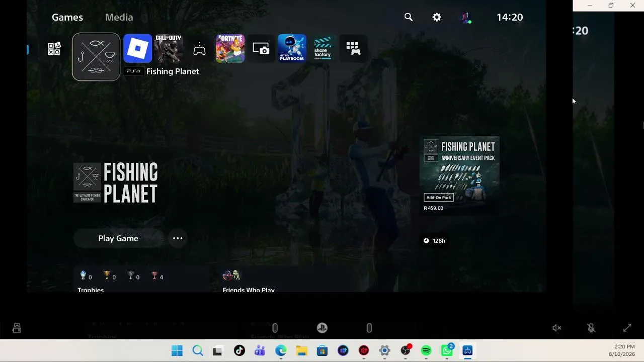
Task: Open Windows Settings from the taskbar
Action: click(x=384, y=350)
